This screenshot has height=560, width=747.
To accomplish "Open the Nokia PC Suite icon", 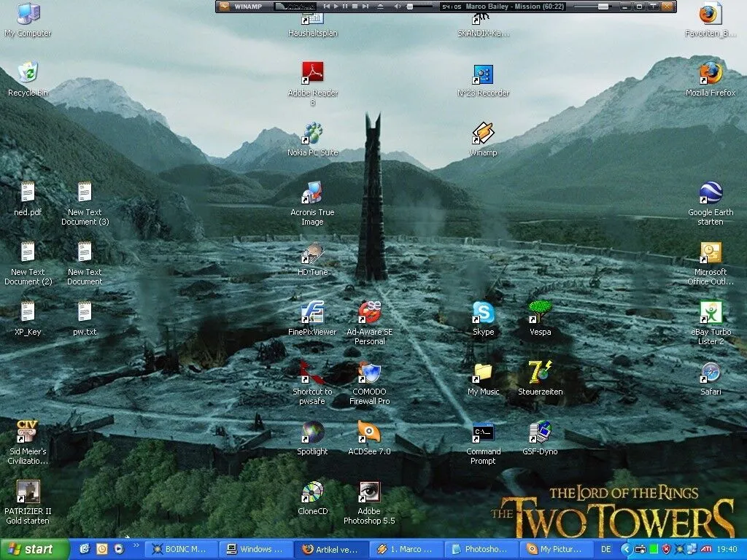I will coord(312,133).
